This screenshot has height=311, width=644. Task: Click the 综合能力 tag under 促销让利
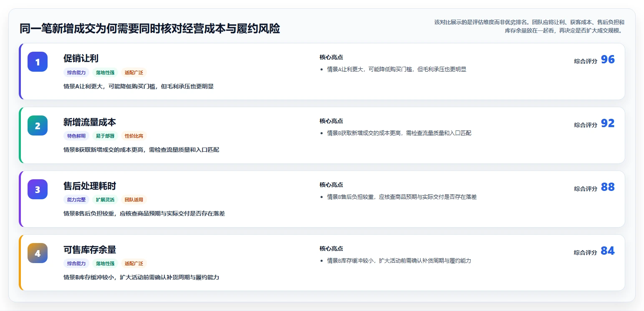[76, 73]
